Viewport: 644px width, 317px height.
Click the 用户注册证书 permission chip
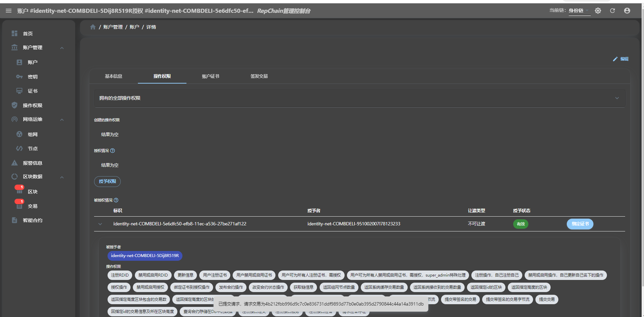click(x=215, y=275)
